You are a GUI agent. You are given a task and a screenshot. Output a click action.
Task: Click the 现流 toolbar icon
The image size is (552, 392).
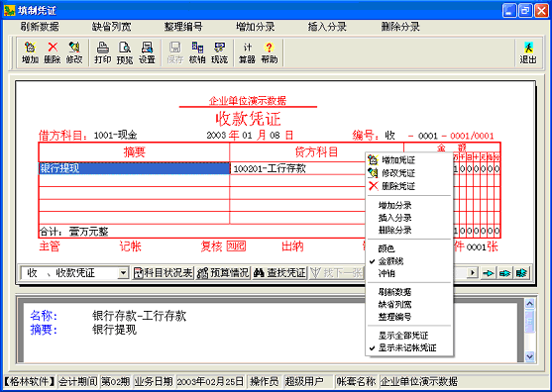pos(219,52)
